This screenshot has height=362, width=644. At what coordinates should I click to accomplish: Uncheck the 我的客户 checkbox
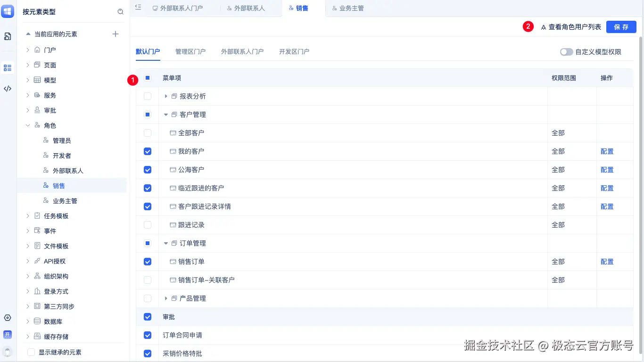148,151
